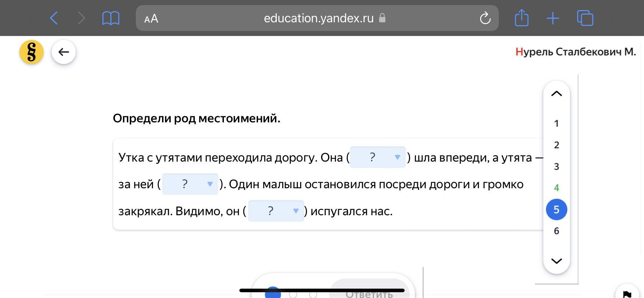Click the heading «Определи род местоимений.»
The image size is (644, 298).
[197, 118]
